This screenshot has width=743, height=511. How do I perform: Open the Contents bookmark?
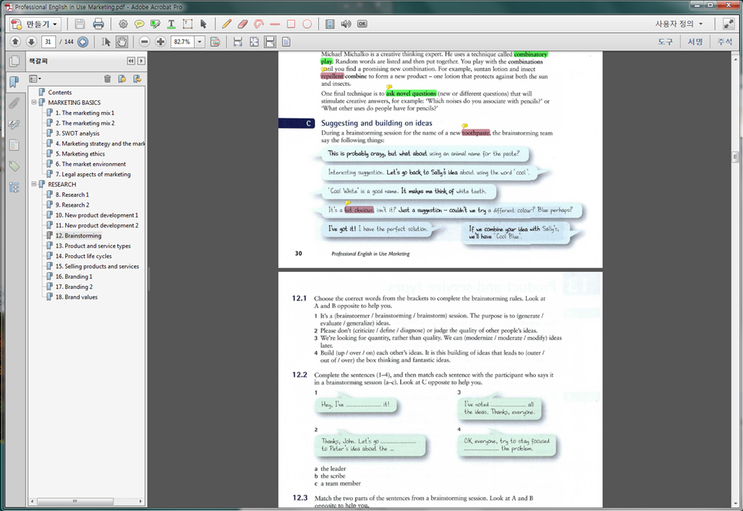tap(60, 92)
